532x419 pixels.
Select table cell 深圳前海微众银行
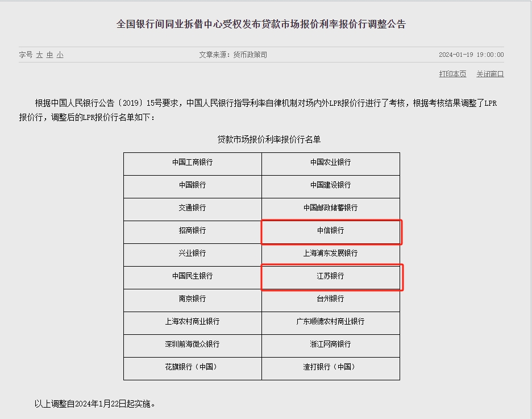pyautogui.click(x=192, y=346)
